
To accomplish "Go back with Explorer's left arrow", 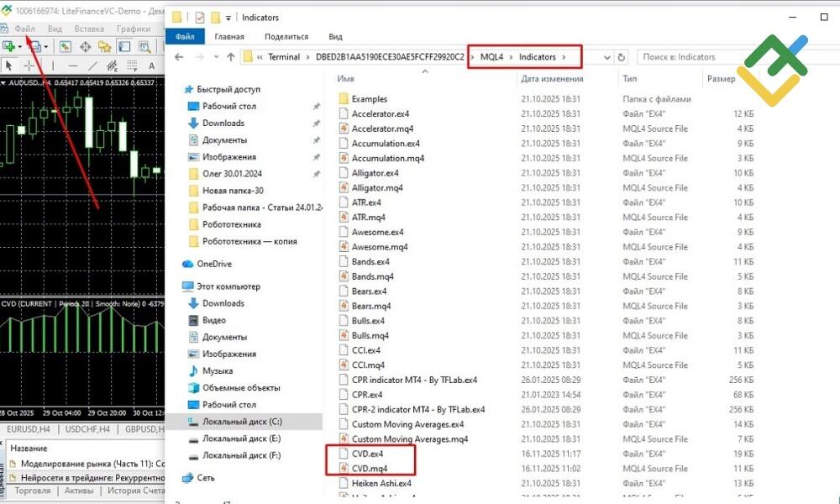I will pos(179,57).
